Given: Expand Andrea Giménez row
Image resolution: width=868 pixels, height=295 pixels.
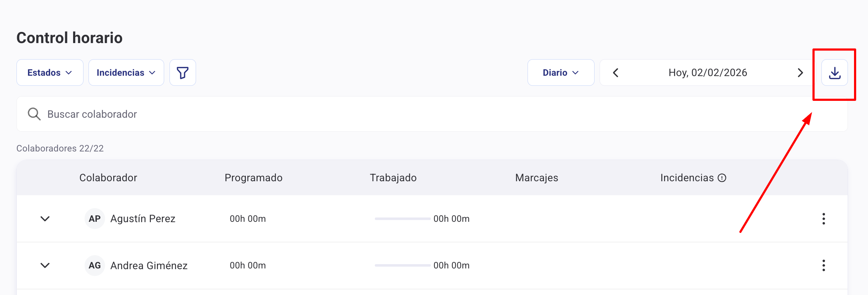Looking at the screenshot, I should [x=45, y=265].
